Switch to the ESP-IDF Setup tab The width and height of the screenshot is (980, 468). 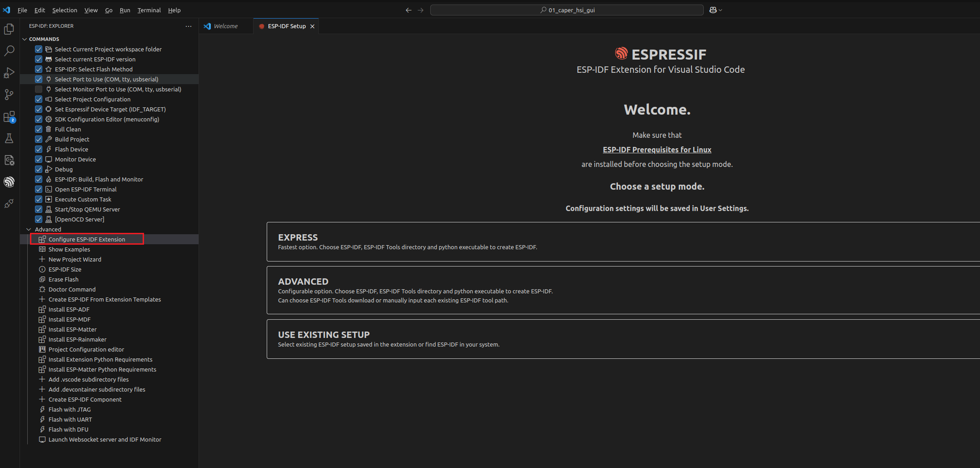pos(286,26)
